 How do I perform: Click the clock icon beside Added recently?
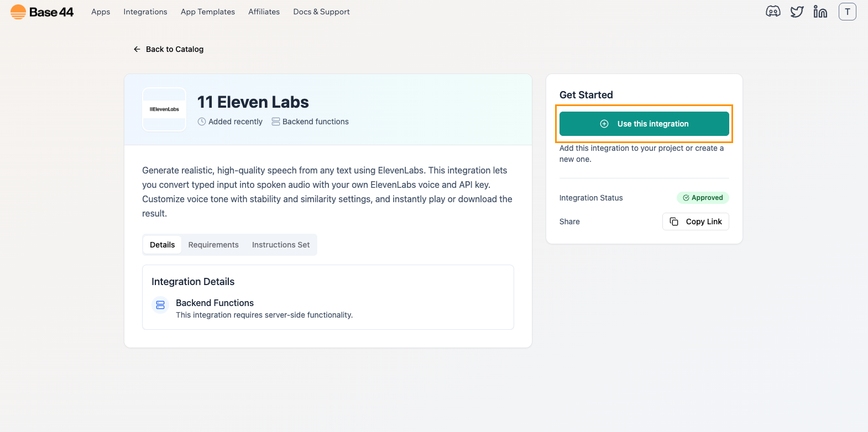point(201,122)
